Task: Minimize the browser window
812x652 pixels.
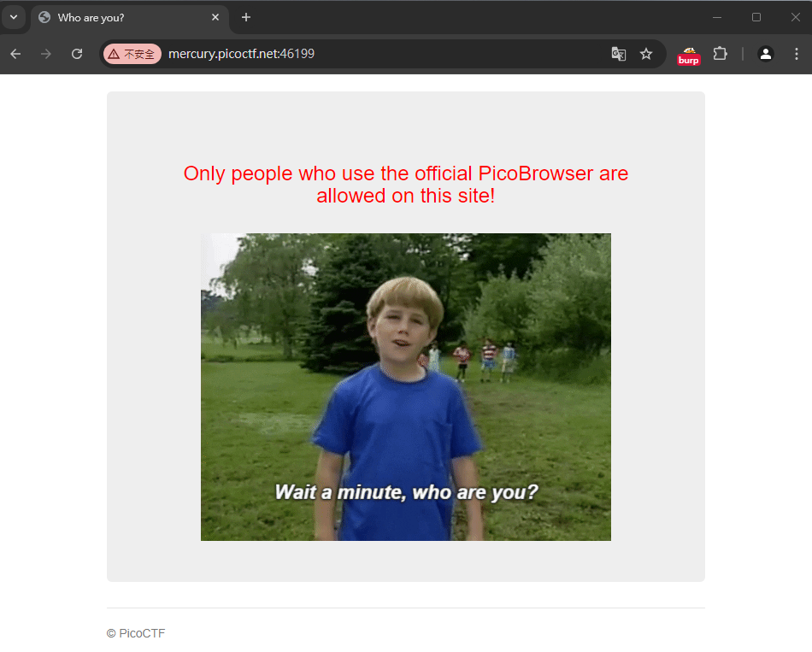Action: point(717,18)
